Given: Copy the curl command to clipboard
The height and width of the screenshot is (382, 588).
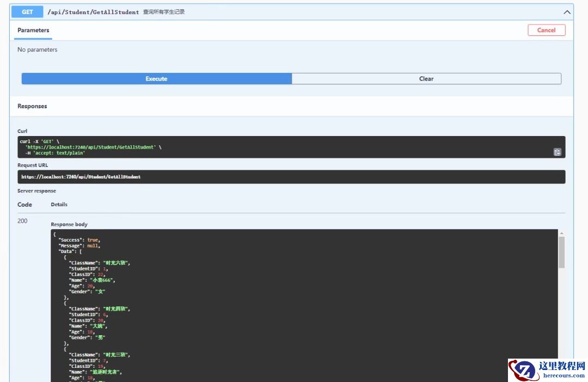Looking at the screenshot, I should [558, 152].
